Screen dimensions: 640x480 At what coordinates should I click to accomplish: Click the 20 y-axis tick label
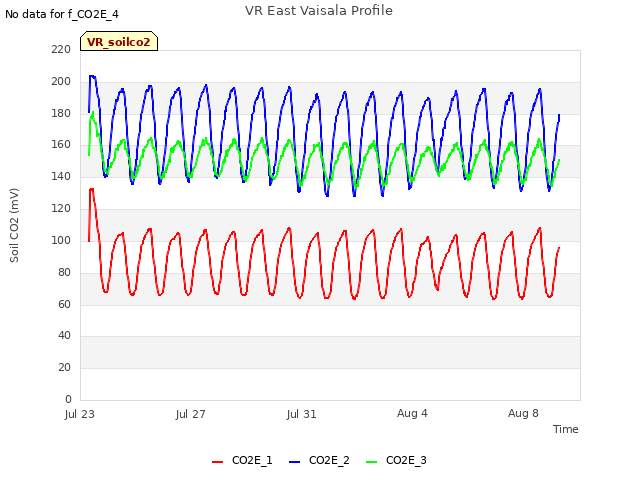point(64,367)
